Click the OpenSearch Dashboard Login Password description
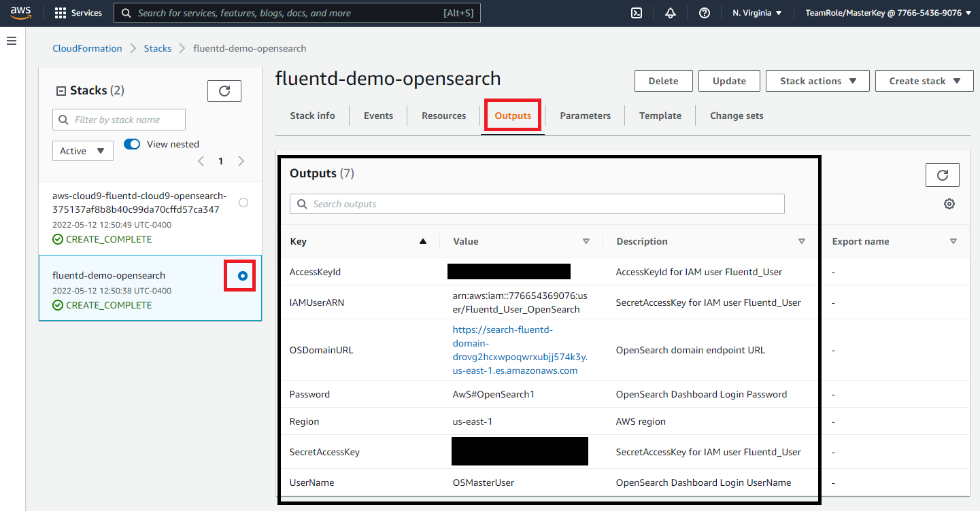 point(701,394)
